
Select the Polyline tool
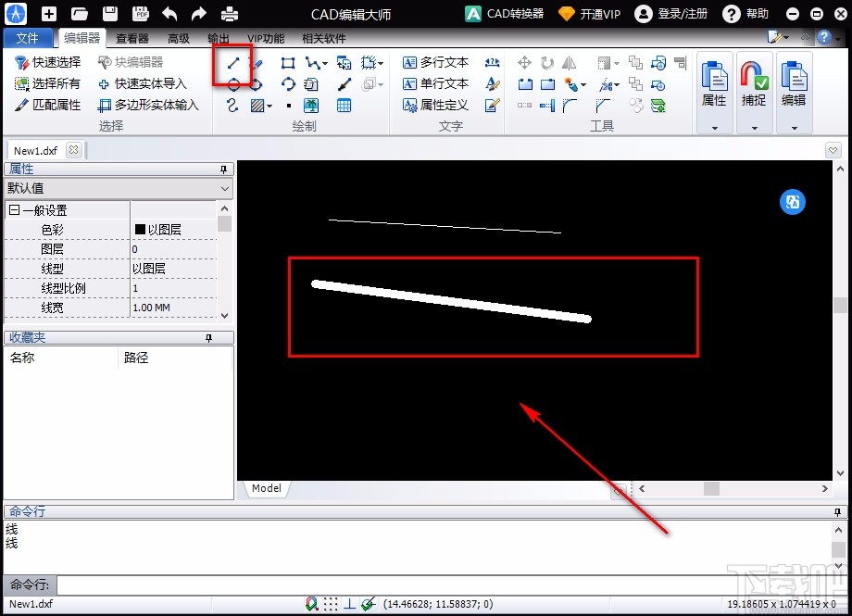point(312,63)
